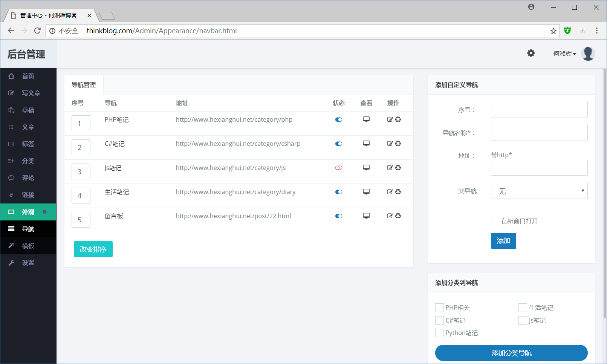Toggle status switch for C#笔记
The height and width of the screenshot is (364, 607).
tap(339, 144)
